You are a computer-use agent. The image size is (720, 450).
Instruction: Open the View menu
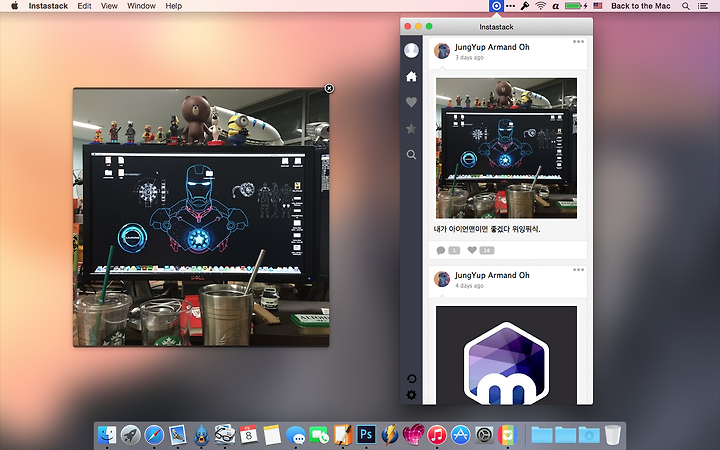(x=109, y=6)
